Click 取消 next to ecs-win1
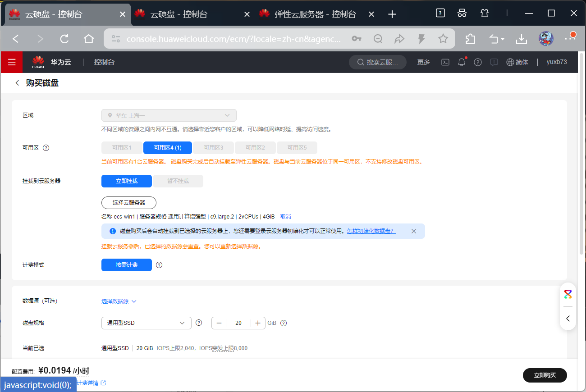This screenshot has width=586, height=392. tap(286, 217)
